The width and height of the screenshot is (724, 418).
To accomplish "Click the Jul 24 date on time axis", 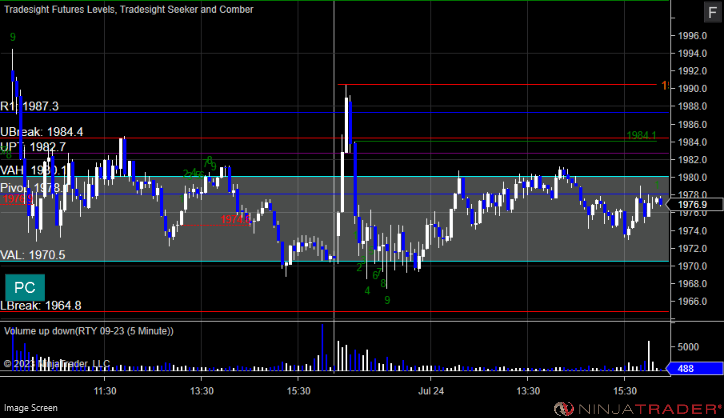I will coord(431,391).
